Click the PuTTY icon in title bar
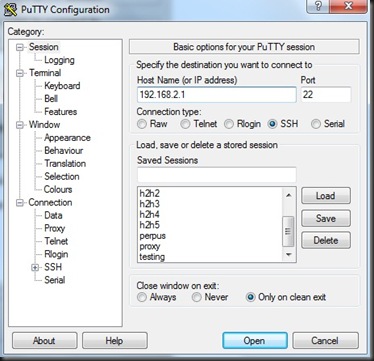 10,10
